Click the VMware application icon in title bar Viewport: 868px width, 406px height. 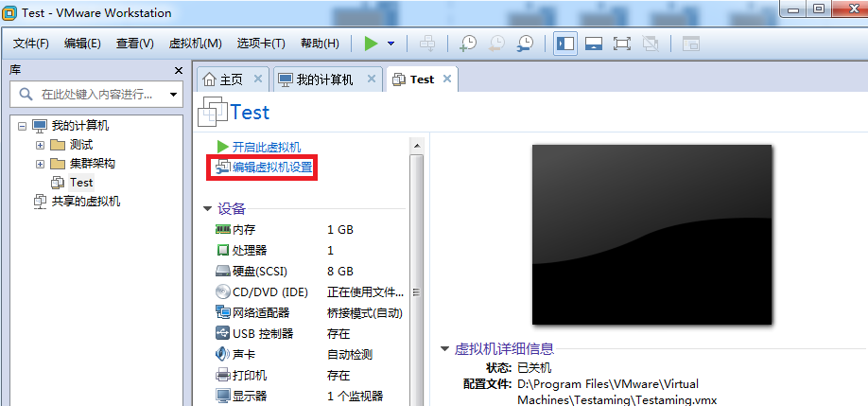[9, 12]
